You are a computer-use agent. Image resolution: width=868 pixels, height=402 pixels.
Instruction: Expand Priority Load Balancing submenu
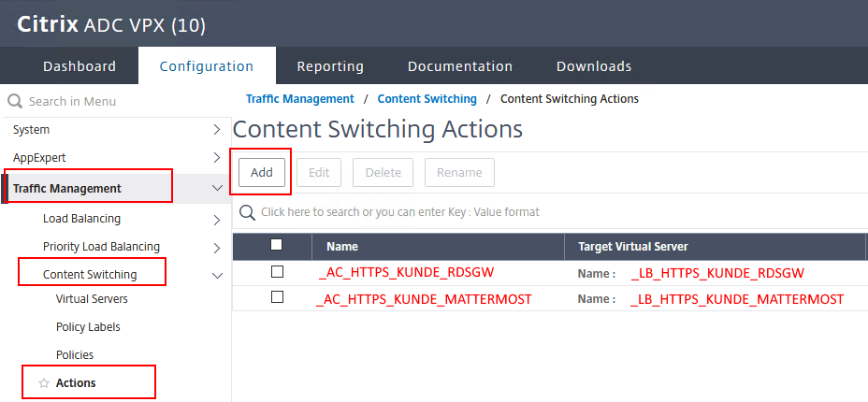[217, 248]
